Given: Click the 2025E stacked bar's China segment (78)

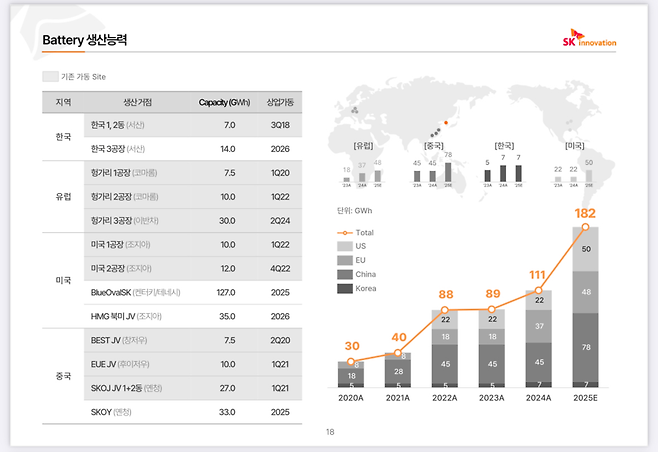Looking at the screenshot, I should (x=585, y=347).
